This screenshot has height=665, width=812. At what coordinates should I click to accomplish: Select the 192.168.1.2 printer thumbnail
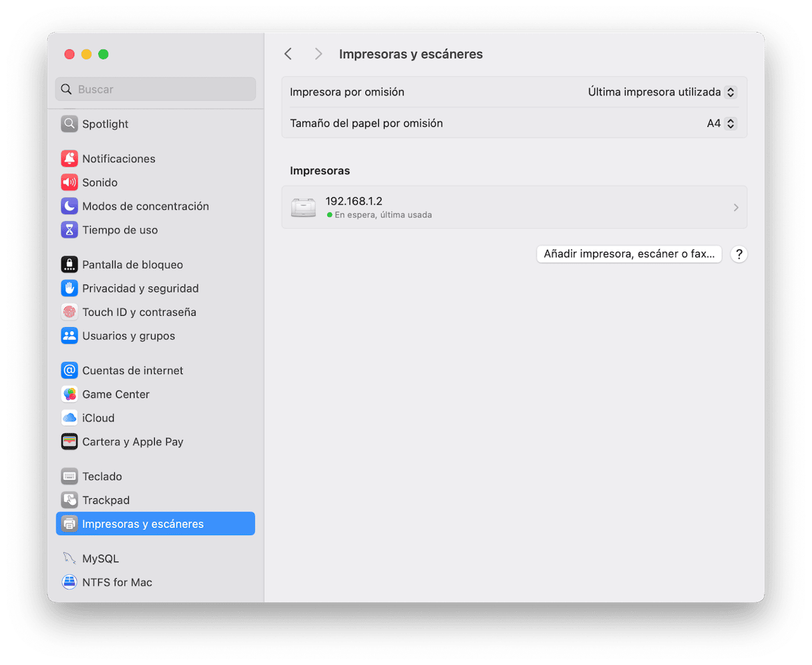pos(303,208)
